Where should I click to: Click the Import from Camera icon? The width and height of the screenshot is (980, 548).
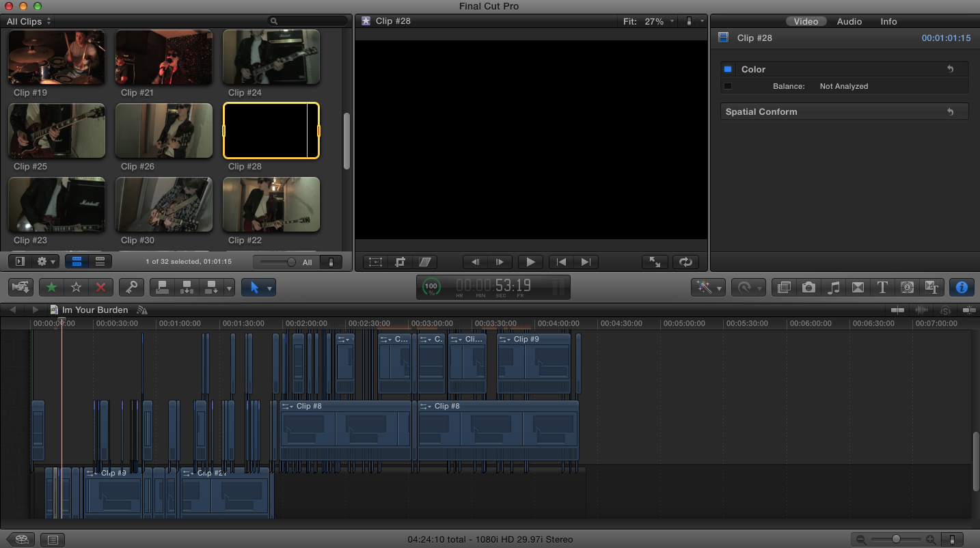21,288
